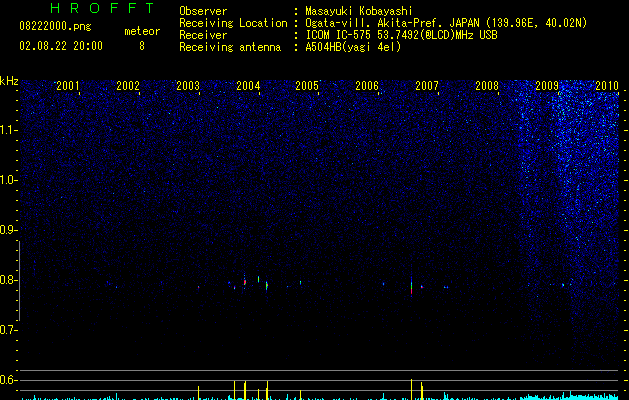Click the 1.1 kHz frequency tick label

coord(8,130)
